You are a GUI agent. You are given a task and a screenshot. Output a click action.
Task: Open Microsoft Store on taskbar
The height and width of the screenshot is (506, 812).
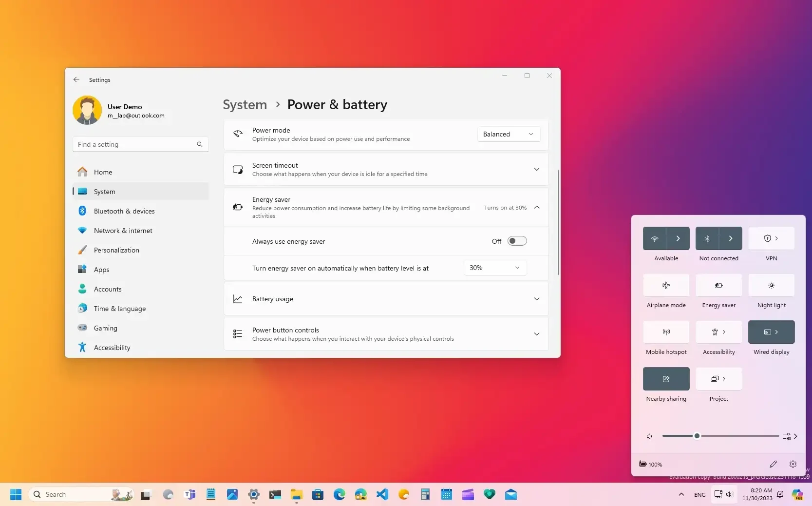(x=318, y=495)
